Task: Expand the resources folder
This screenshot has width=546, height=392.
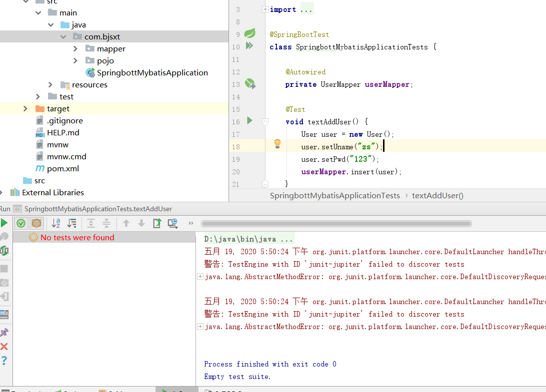Action: pos(50,84)
